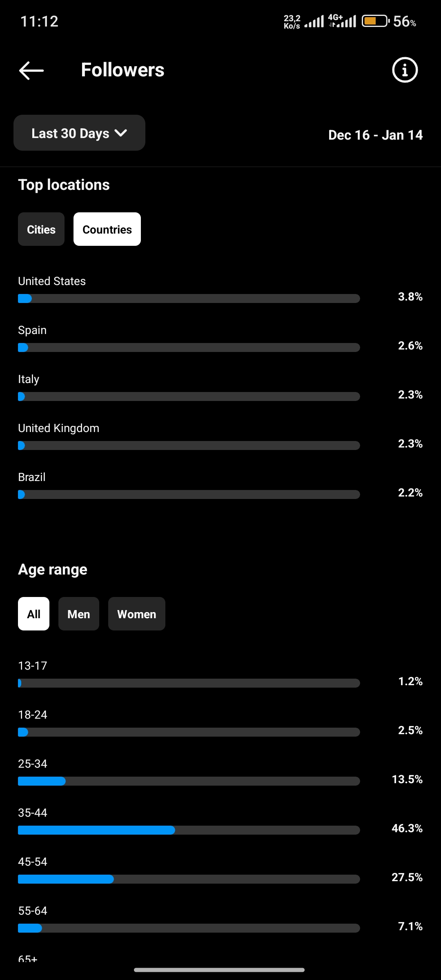The image size is (441, 980).
Task: Tap the battery status icon
Action: click(375, 21)
